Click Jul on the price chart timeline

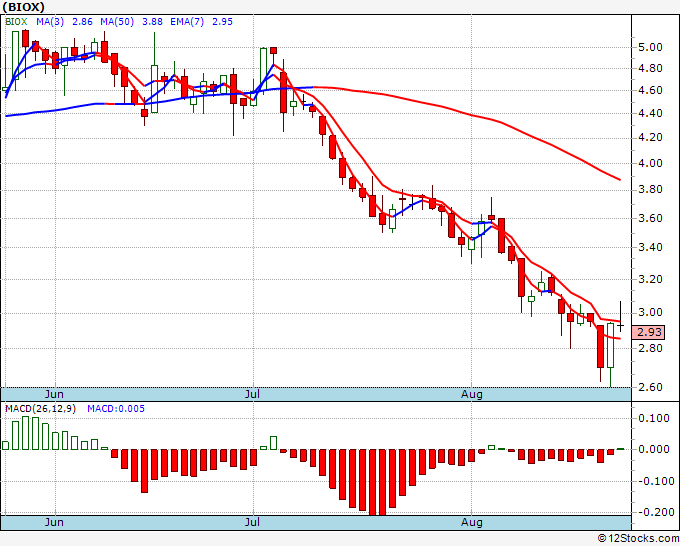[x=252, y=394]
